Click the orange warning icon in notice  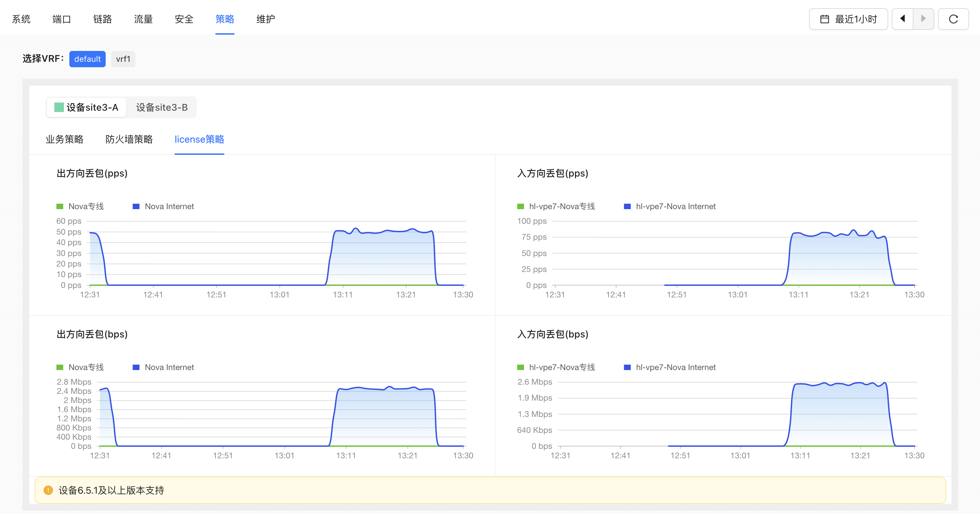(x=48, y=490)
